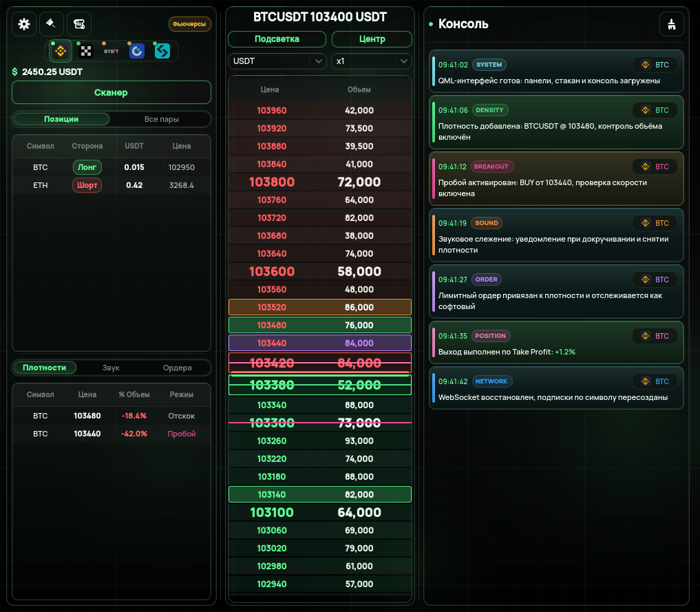Click BTC badge on DENSITY console entry
The height and width of the screenshot is (612, 700).
tap(655, 110)
